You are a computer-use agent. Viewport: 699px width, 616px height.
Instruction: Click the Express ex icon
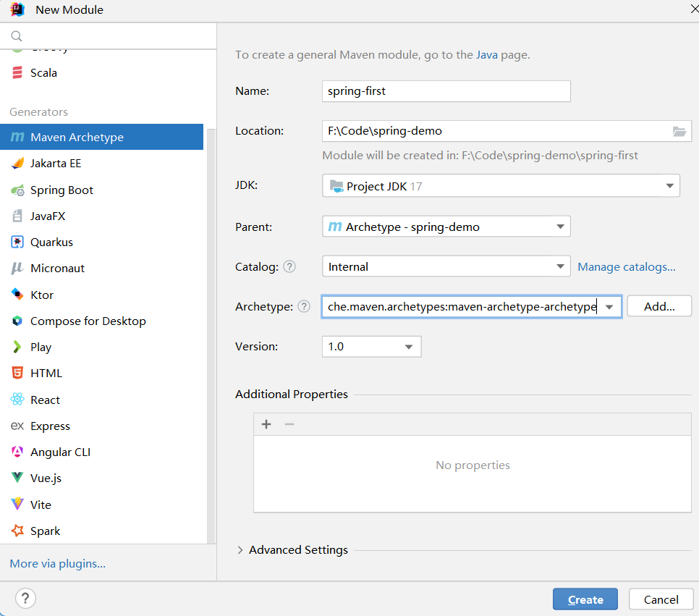[17, 426]
